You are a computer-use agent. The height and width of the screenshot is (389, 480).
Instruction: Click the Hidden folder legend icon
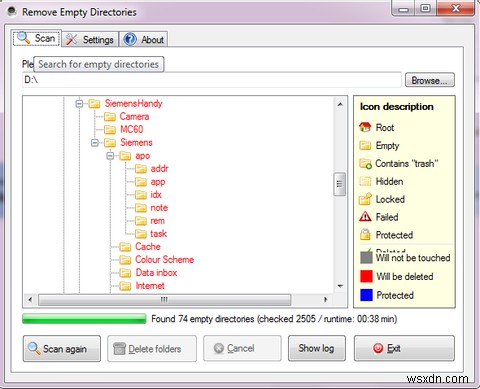point(365,181)
